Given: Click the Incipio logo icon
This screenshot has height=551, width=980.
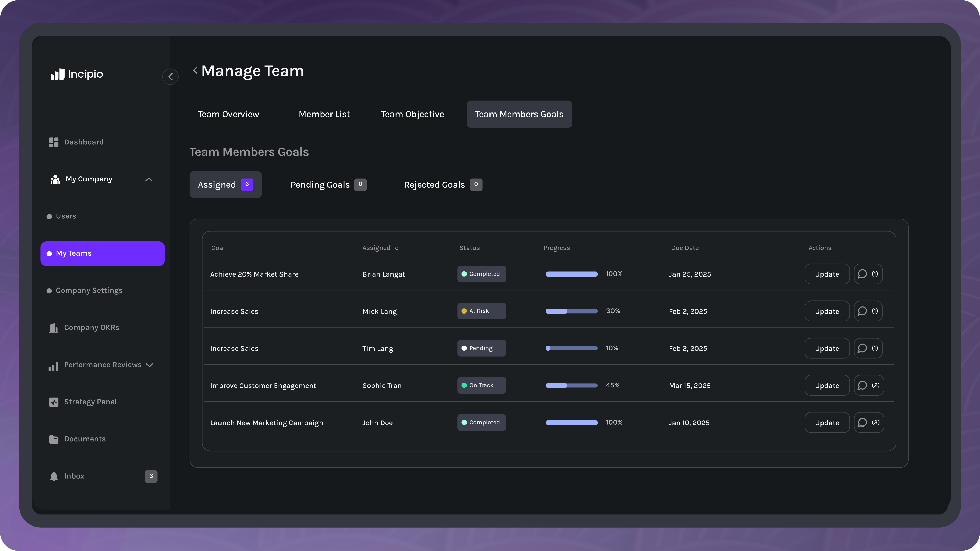Looking at the screenshot, I should (x=58, y=74).
